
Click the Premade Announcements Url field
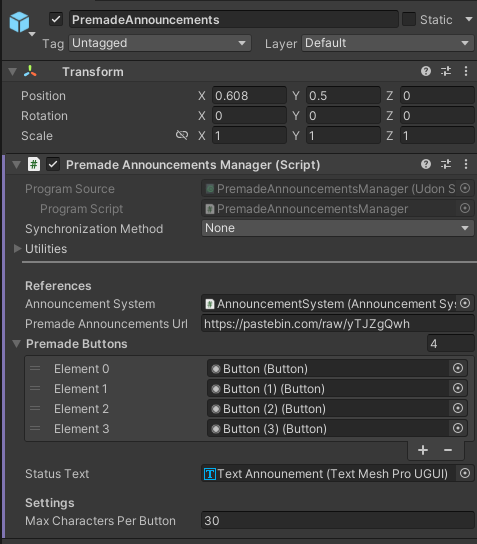338,324
